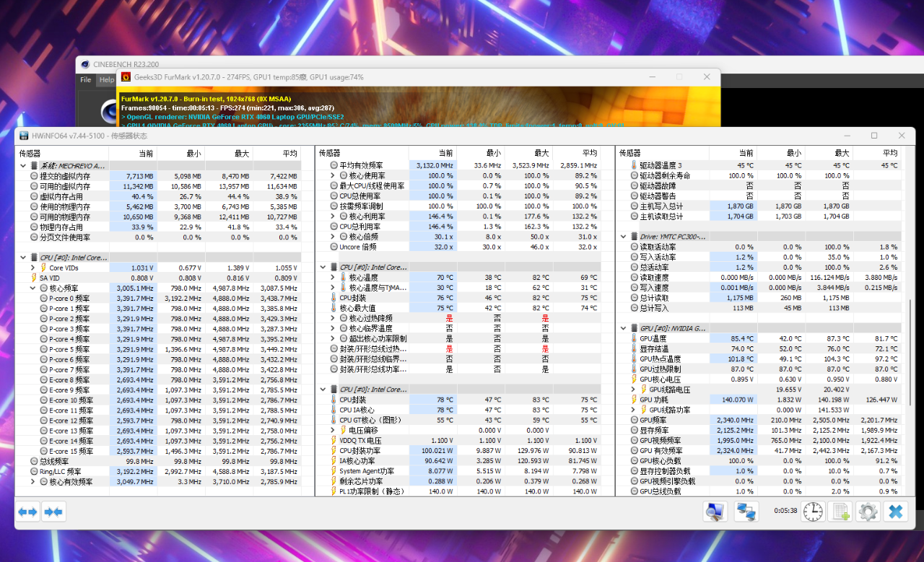
Task: Click the FurMark title bar app icon
Action: coord(126,77)
